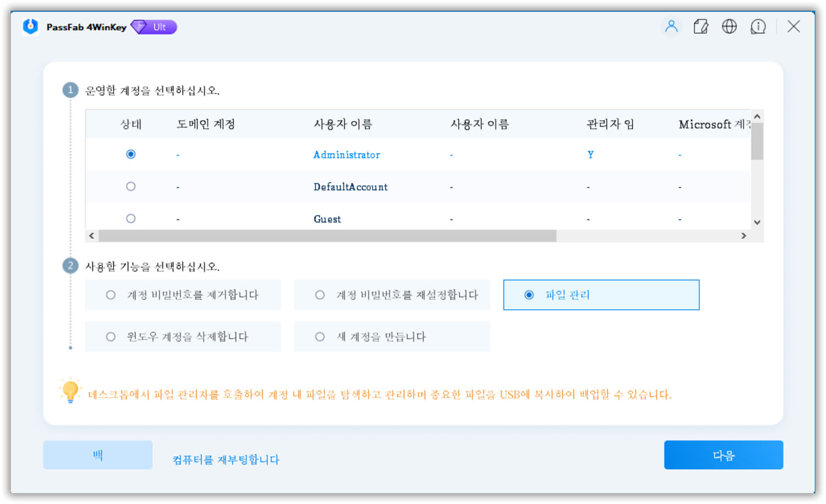Open the language globe icon
This screenshot has height=504, width=826.
pos(729,26)
